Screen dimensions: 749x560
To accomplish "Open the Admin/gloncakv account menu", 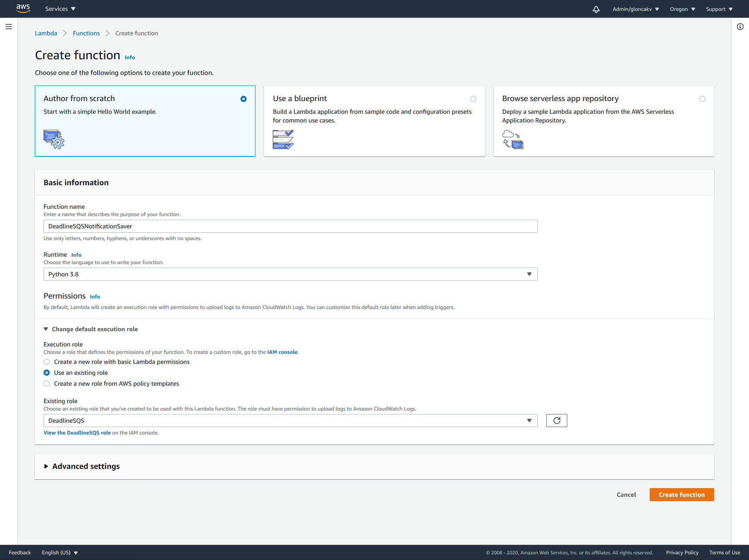I will (636, 9).
